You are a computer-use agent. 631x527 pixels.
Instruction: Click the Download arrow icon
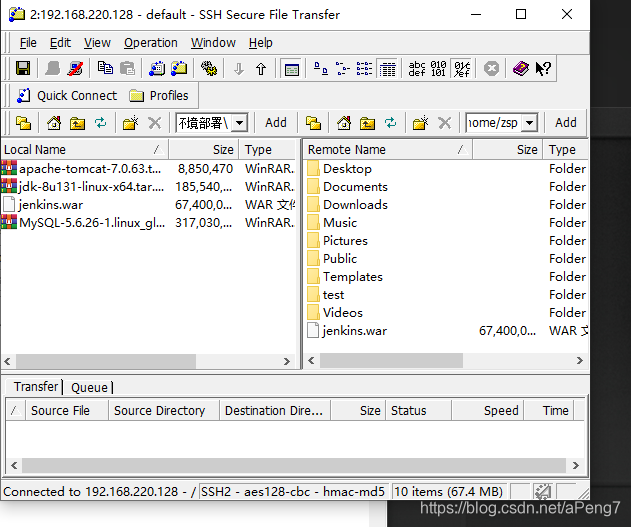pos(239,69)
